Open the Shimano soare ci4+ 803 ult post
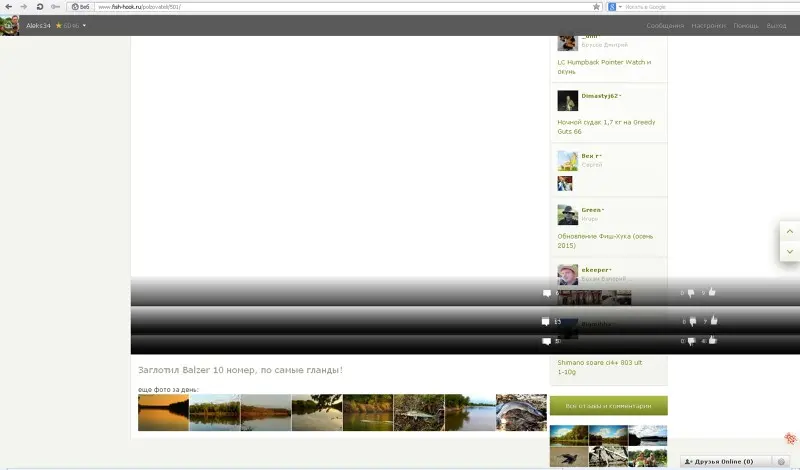The width and height of the screenshot is (800, 470). point(599,367)
